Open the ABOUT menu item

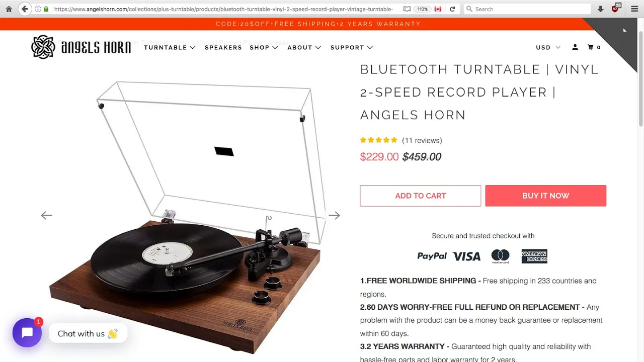304,47
